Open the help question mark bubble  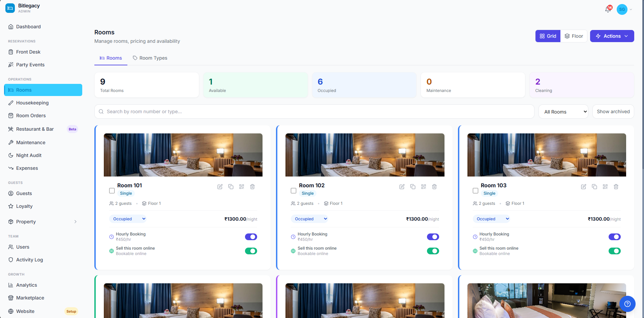point(627,304)
